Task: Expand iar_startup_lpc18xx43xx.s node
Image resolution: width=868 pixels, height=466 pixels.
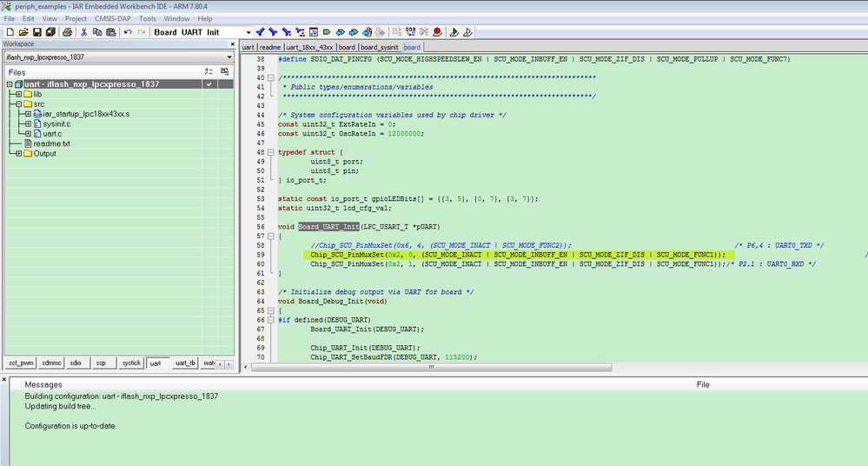Action: click(28, 114)
